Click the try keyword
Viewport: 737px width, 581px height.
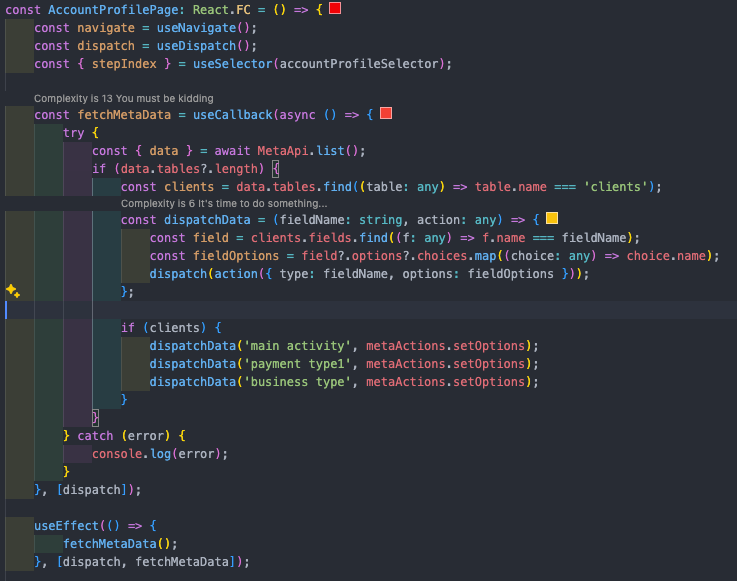click(74, 133)
